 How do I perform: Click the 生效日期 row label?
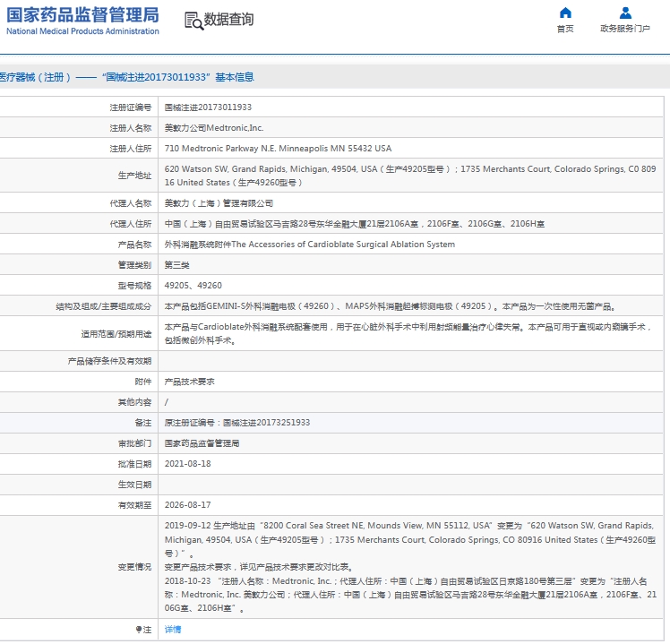(134, 485)
